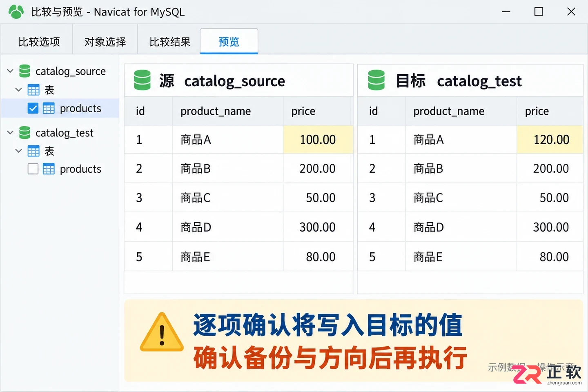Screen dimensions: 588x392
Task: Click source id column header
Action: tap(148, 111)
